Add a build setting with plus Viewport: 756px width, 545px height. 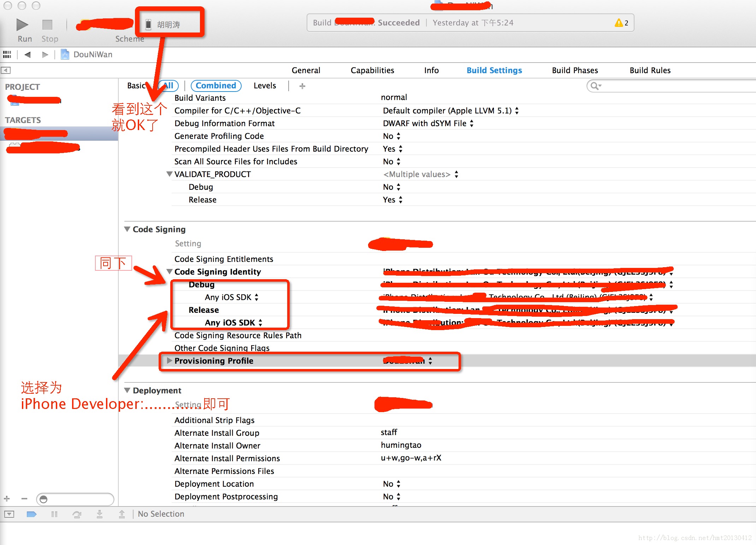click(302, 86)
